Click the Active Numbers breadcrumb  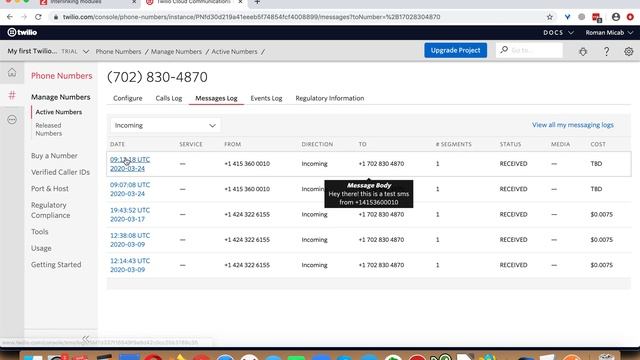[x=234, y=51]
